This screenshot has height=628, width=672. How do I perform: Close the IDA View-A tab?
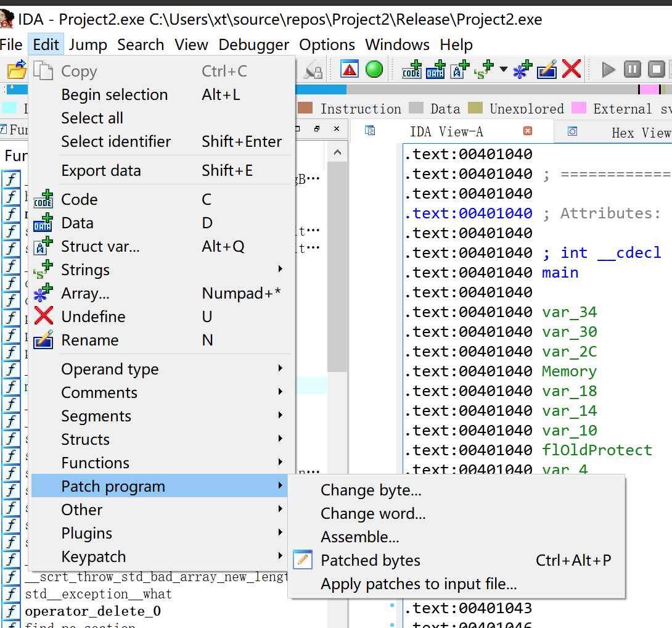point(528,131)
